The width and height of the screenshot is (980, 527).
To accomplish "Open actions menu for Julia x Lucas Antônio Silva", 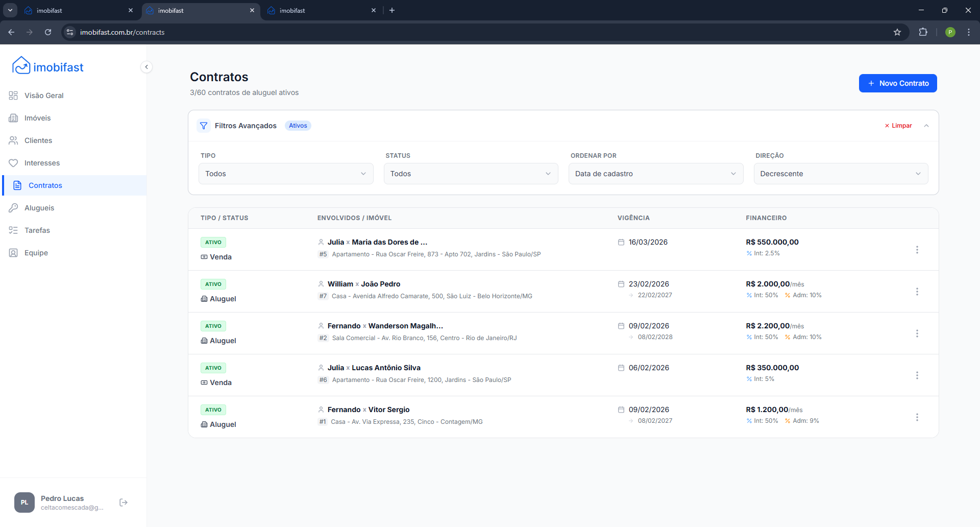I will tap(917, 375).
